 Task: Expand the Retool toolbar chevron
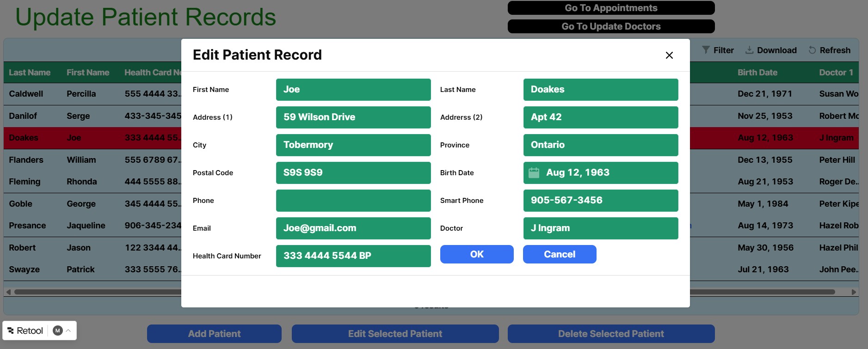point(68,331)
